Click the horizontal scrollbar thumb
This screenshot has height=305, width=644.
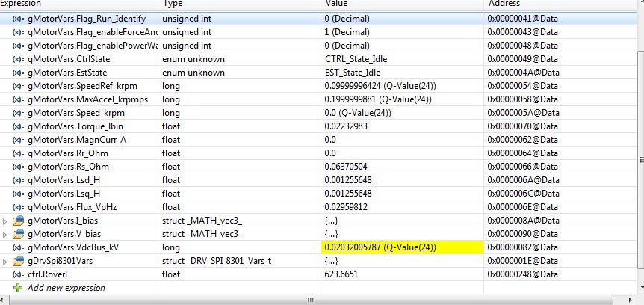pyautogui.click(x=311, y=300)
